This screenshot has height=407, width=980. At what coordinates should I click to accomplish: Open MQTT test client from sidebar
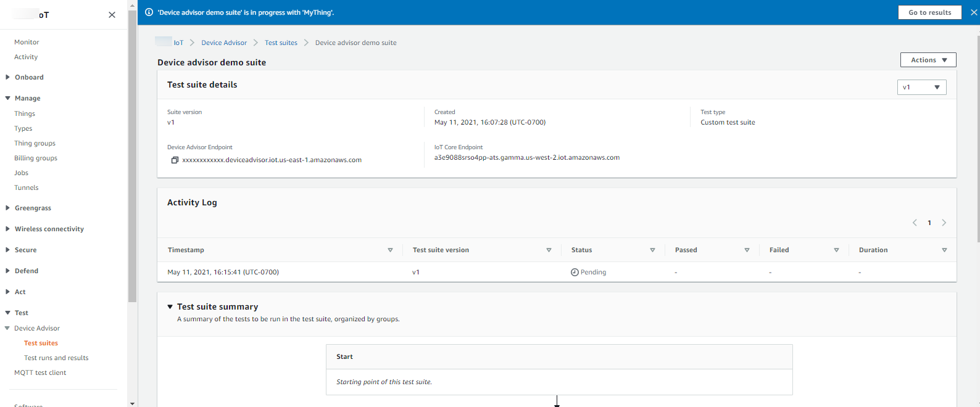40,373
